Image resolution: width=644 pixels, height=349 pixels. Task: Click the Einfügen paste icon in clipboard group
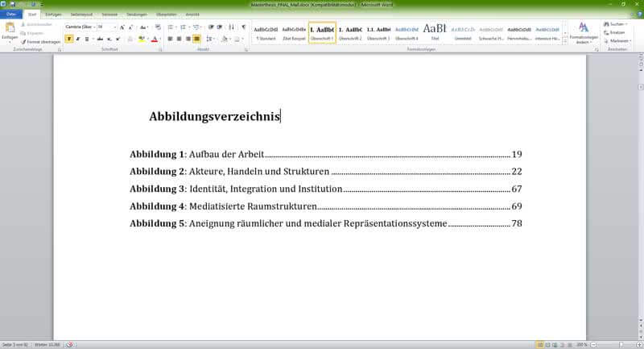10,28
